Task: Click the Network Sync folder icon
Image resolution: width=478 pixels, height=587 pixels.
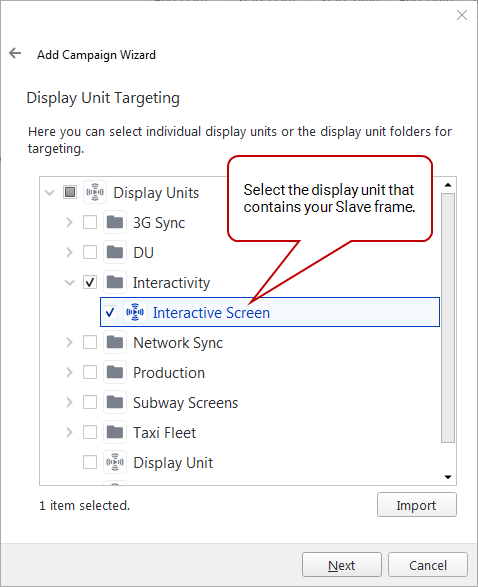Action: tap(115, 342)
